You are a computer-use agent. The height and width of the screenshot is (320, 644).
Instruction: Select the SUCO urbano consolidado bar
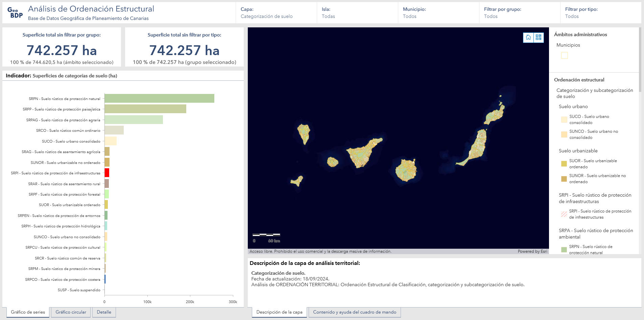[x=111, y=141]
